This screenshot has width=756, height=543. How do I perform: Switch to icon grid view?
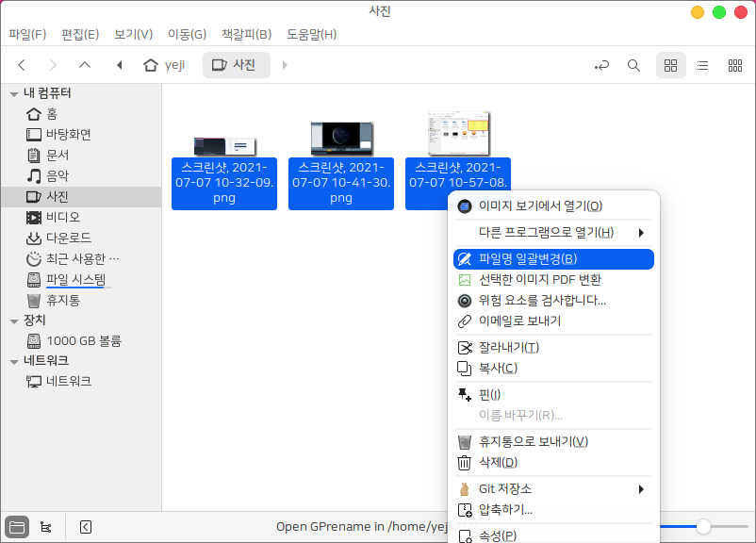[670, 65]
